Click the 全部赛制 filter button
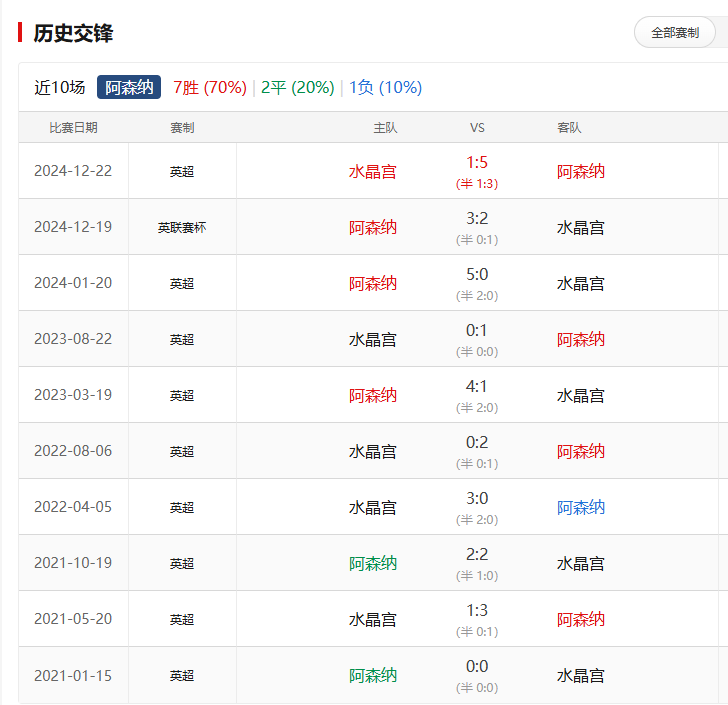Viewport: 728px width, 705px height. click(x=675, y=33)
